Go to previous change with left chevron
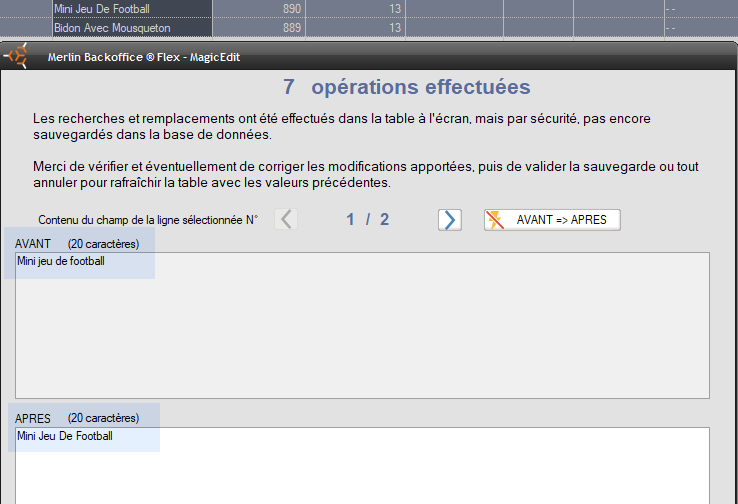The height and width of the screenshot is (504, 738). point(286,220)
